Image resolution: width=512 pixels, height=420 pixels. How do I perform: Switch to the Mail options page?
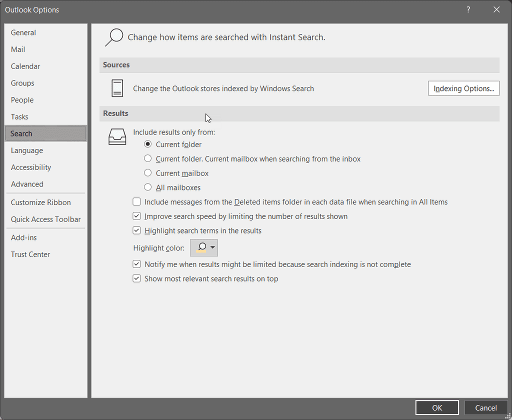(17, 49)
